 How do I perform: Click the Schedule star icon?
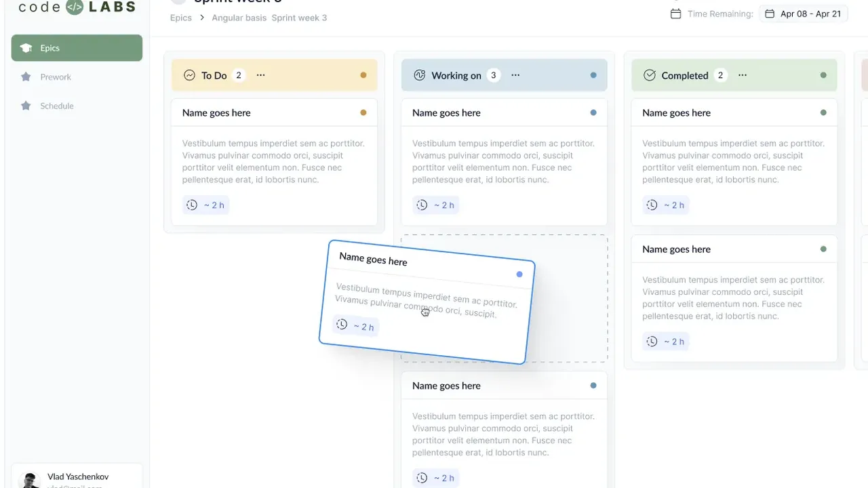click(x=26, y=106)
